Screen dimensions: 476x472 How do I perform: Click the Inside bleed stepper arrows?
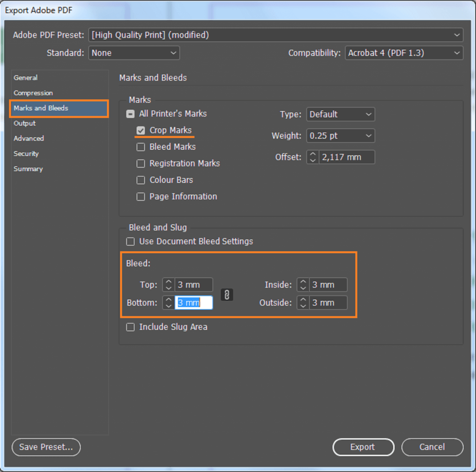click(303, 285)
